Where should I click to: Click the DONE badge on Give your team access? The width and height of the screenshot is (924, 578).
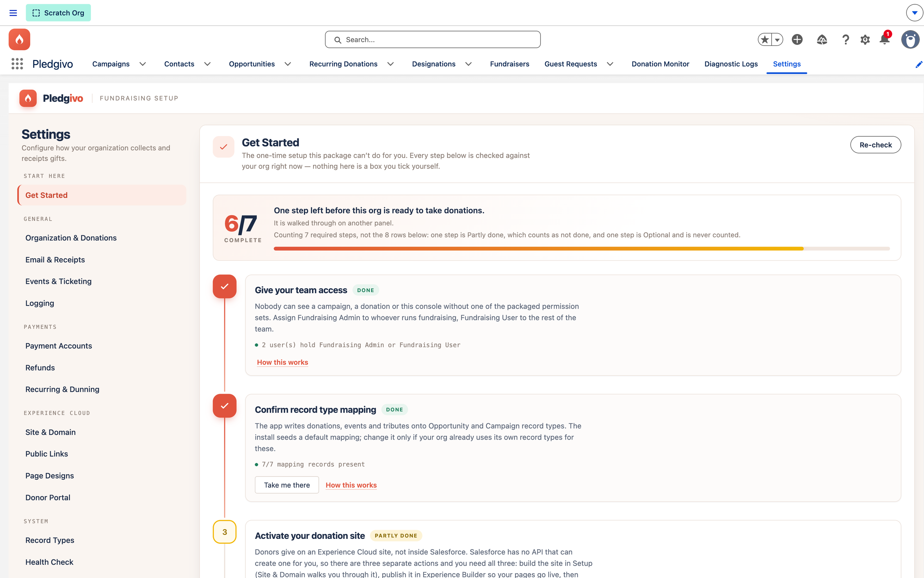pos(365,290)
